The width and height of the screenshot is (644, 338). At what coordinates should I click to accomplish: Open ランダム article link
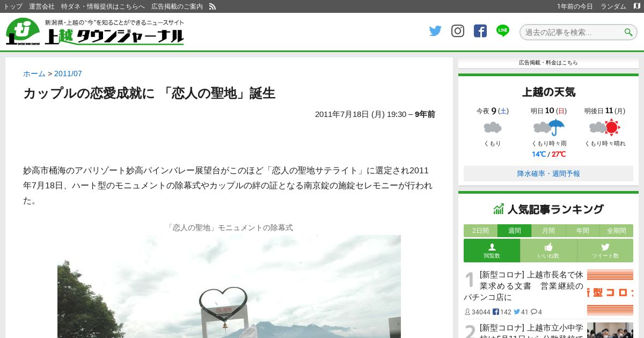[613, 6]
